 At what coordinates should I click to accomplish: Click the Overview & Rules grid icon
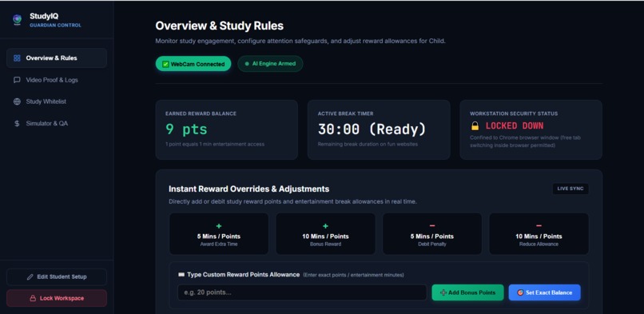17,58
